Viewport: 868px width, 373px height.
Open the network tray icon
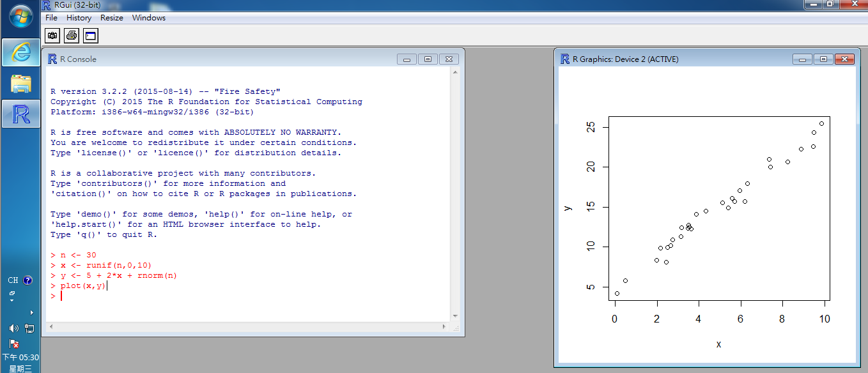29,328
